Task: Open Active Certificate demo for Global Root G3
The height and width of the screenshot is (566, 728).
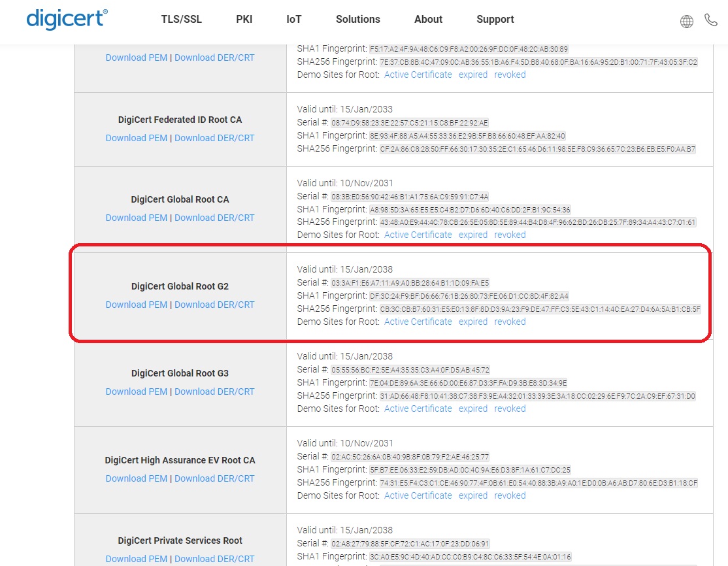Action: point(418,408)
